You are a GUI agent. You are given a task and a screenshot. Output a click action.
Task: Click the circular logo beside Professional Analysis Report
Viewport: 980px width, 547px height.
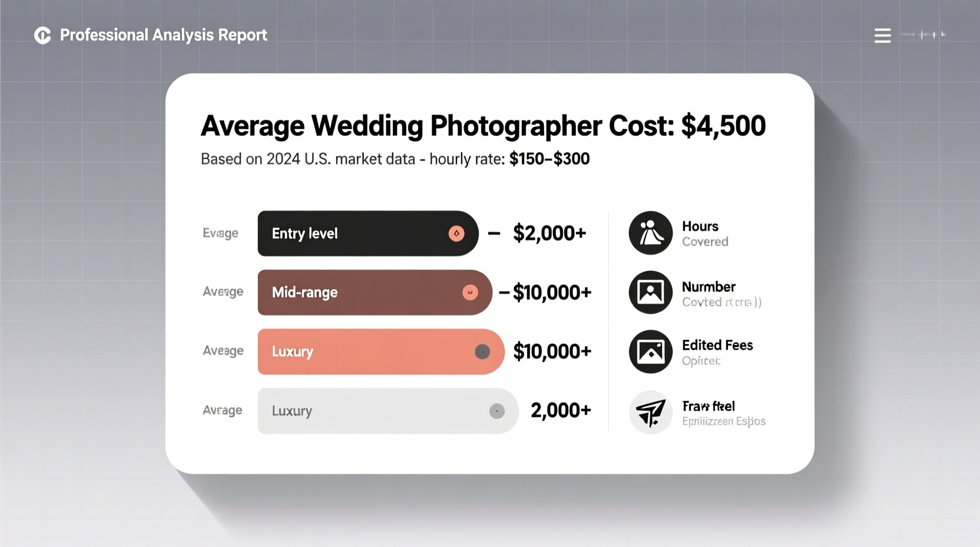pyautogui.click(x=41, y=35)
